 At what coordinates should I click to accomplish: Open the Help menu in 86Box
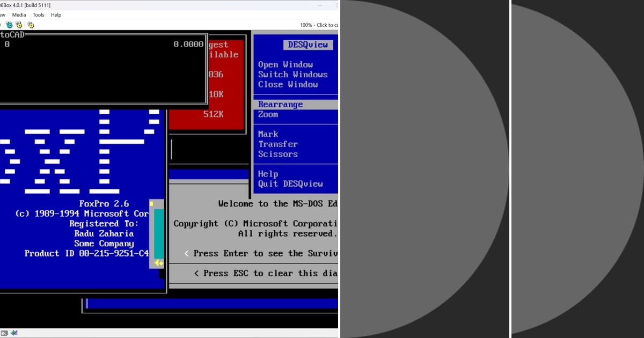[x=56, y=14]
